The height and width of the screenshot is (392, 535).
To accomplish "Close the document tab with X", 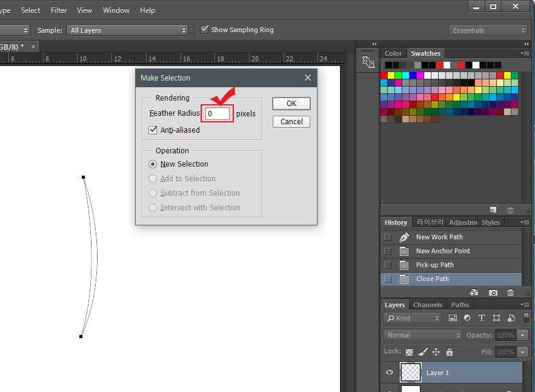I will [33, 47].
